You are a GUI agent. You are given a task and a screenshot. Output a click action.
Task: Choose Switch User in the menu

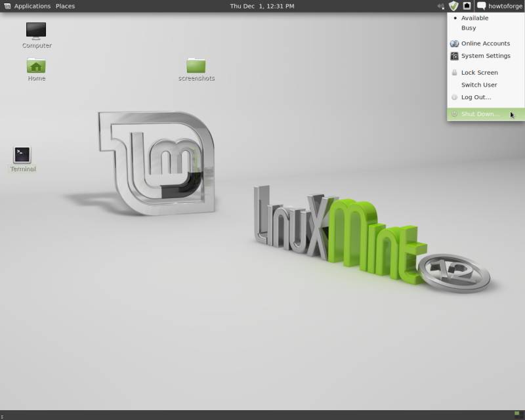(x=486, y=85)
